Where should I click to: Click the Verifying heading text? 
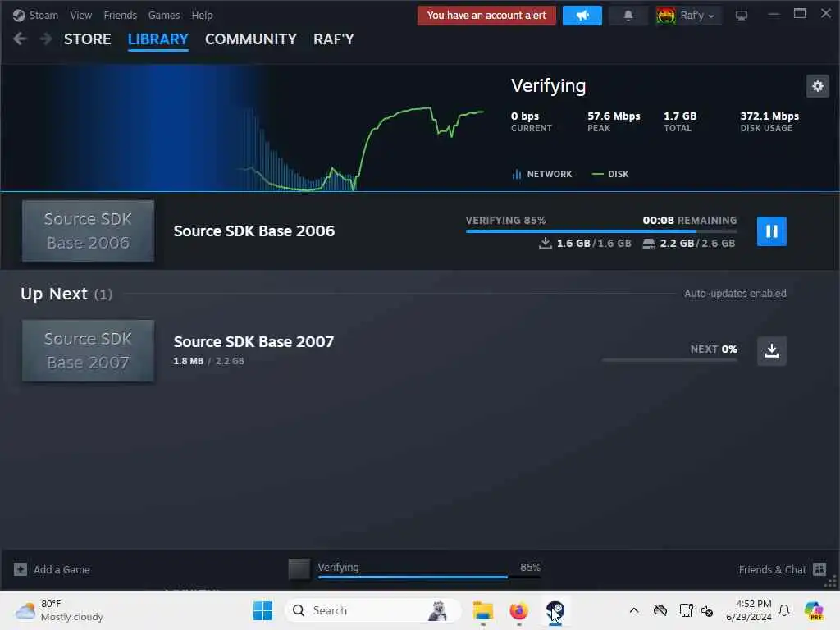pyautogui.click(x=548, y=85)
